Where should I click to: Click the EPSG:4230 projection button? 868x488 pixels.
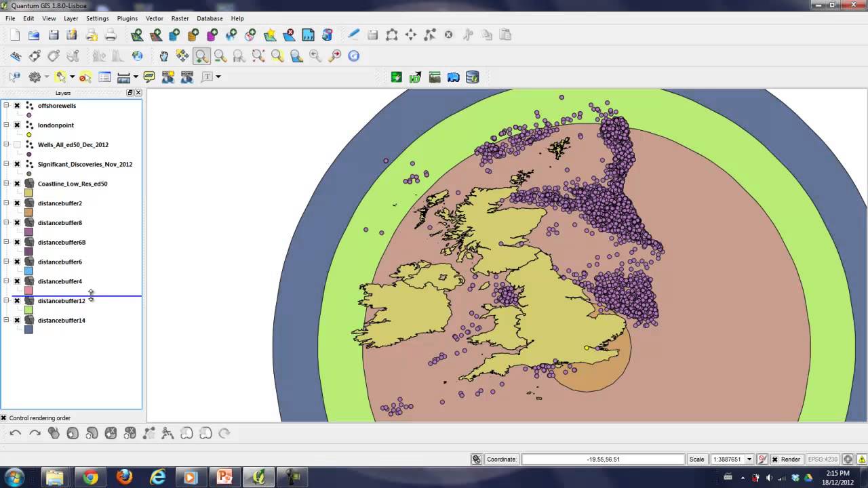tap(822, 460)
